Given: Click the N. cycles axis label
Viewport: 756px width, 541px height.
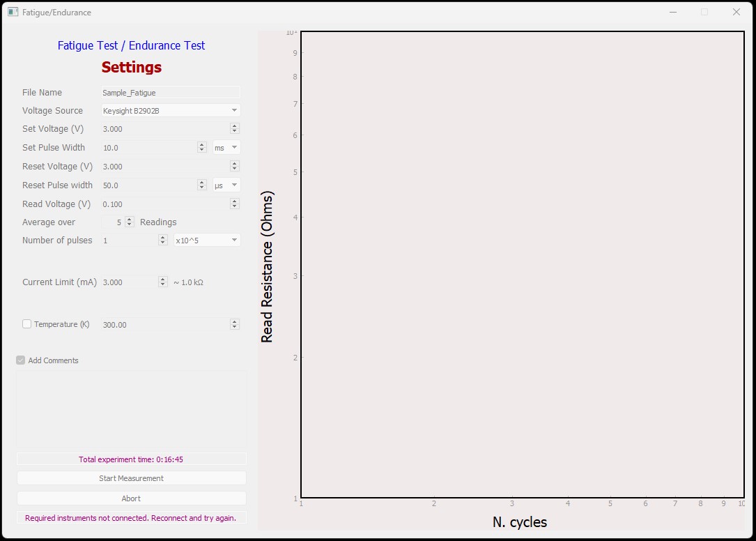Looking at the screenshot, I should coord(520,522).
